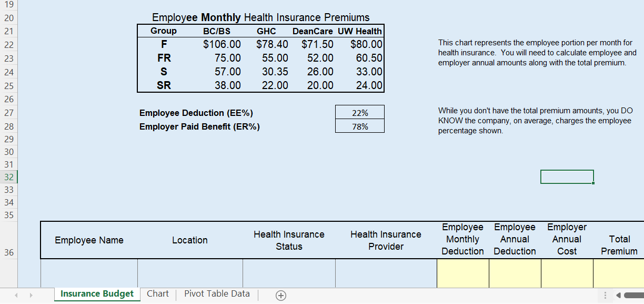The width and height of the screenshot is (644, 304).
Task: Click the previous sheet navigation arrow
Action: tap(15, 296)
